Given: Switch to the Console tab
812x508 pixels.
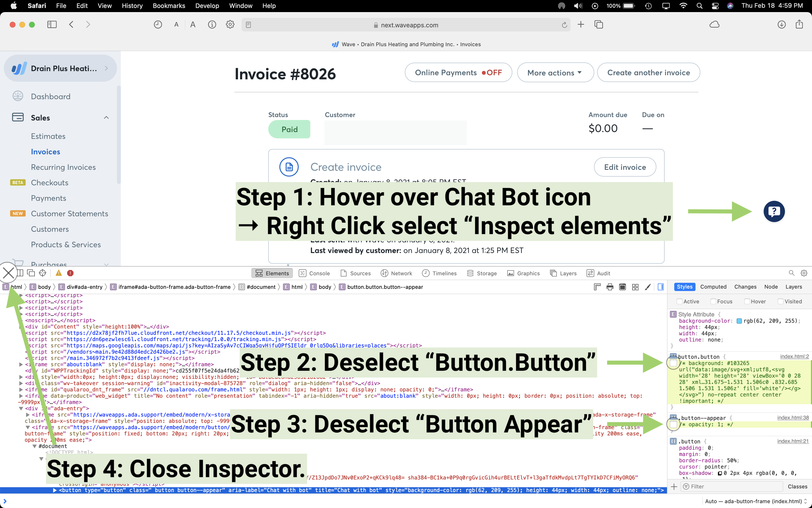Looking at the screenshot, I should [314, 273].
